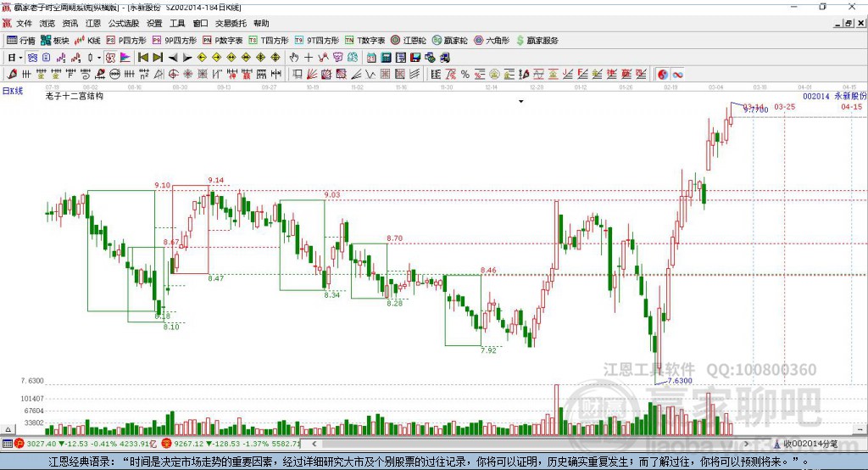Jump to last bar with skip-forward icon
The height and width of the screenshot is (470, 868).
pyautogui.click(x=158, y=57)
